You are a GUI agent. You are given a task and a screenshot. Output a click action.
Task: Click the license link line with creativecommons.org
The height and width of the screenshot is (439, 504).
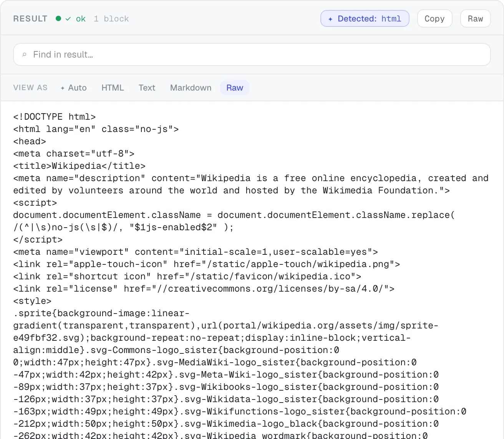(x=204, y=289)
